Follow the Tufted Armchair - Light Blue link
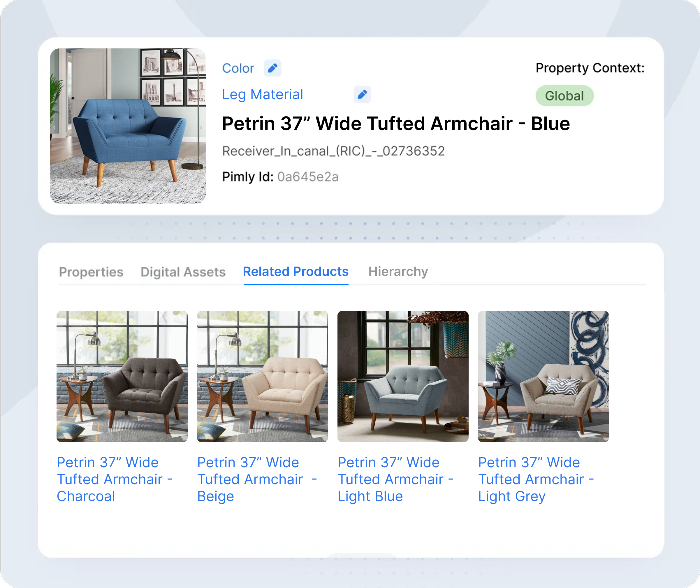700x588 pixels. [396, 480]
